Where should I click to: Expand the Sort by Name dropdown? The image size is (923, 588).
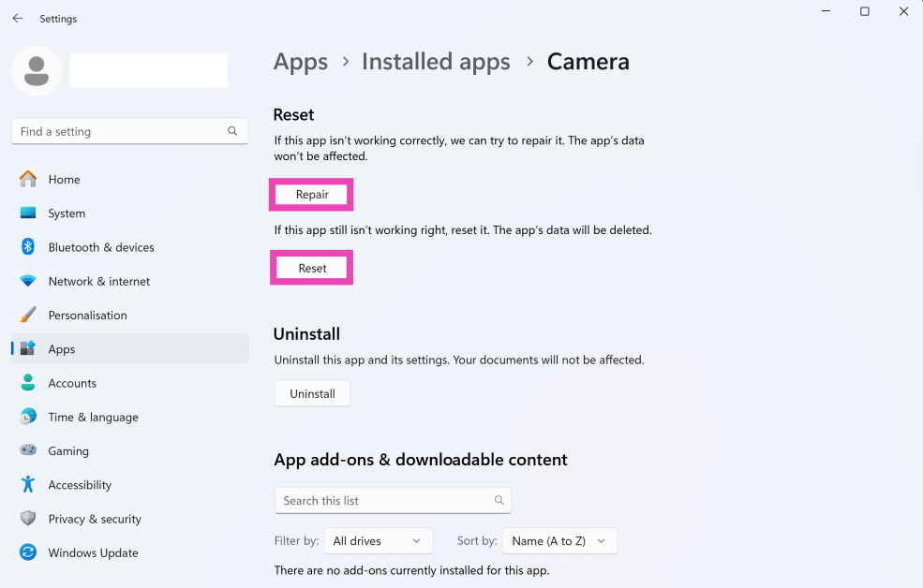(x=559, y=541)
